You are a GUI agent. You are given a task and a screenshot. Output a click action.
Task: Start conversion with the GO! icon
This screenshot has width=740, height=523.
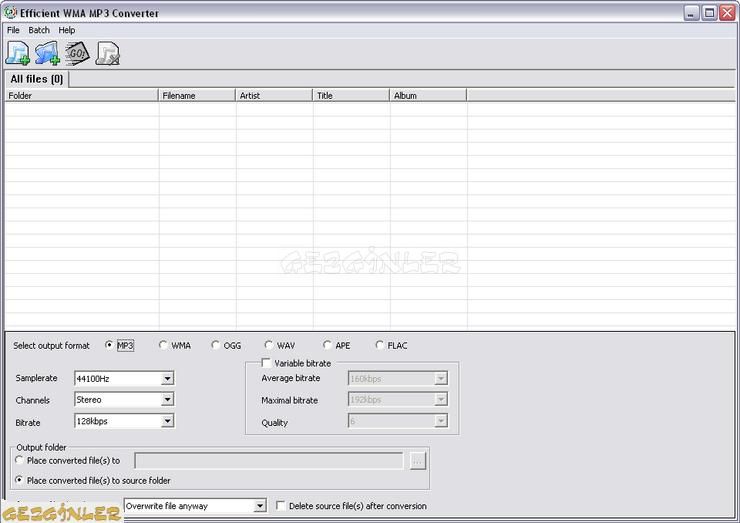77,53
